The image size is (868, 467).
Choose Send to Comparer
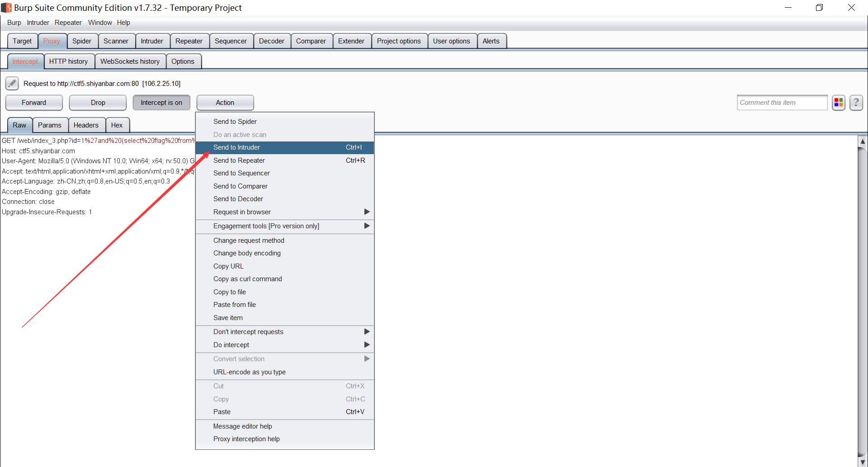point(285,186)
